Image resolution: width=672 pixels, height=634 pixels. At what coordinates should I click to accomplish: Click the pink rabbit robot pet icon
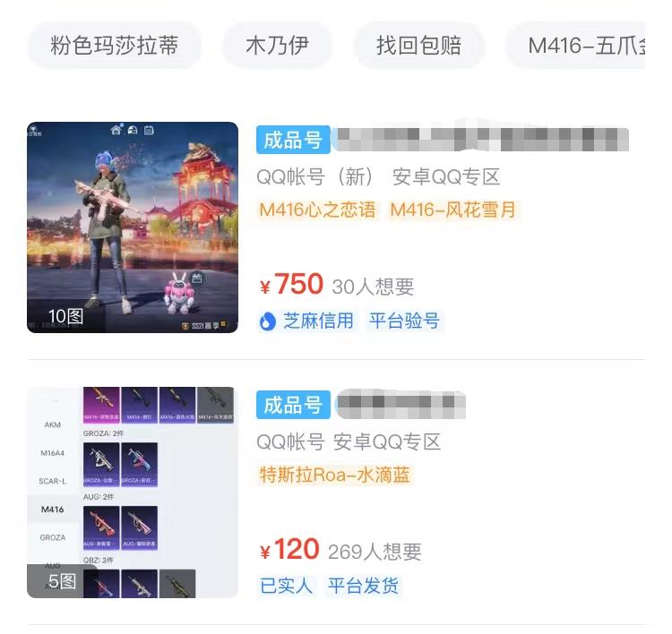click(179, 292)
